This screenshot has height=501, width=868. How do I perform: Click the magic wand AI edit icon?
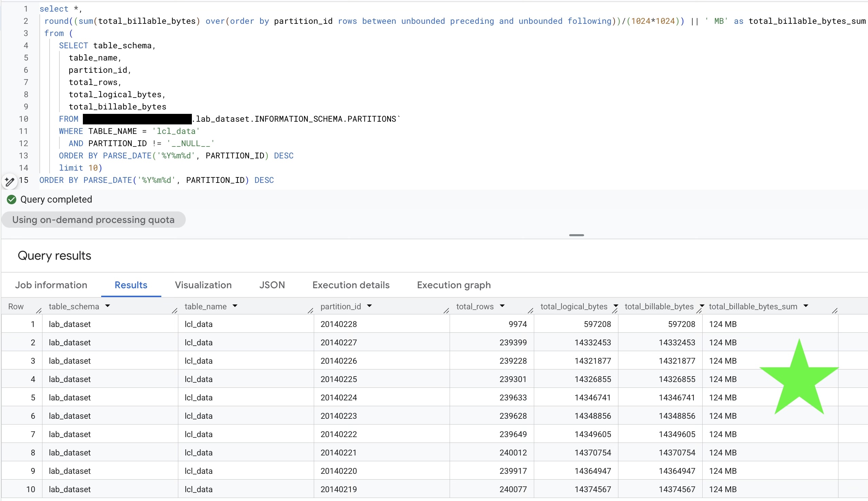(x=10, y=182)
